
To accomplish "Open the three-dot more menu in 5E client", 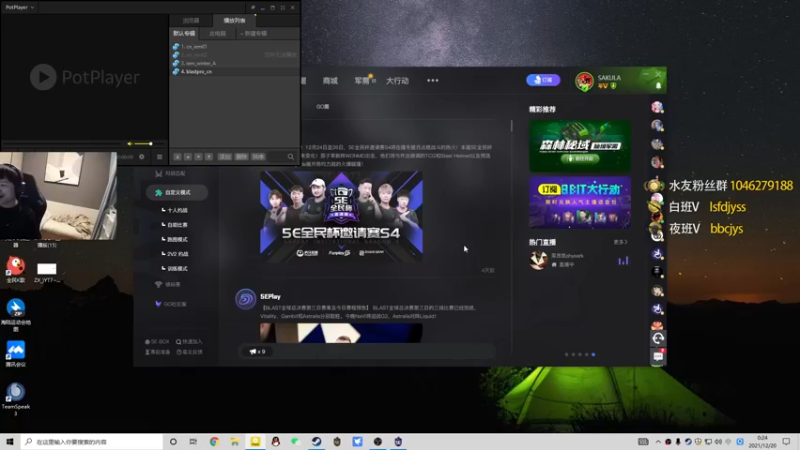I will (433, 81).
